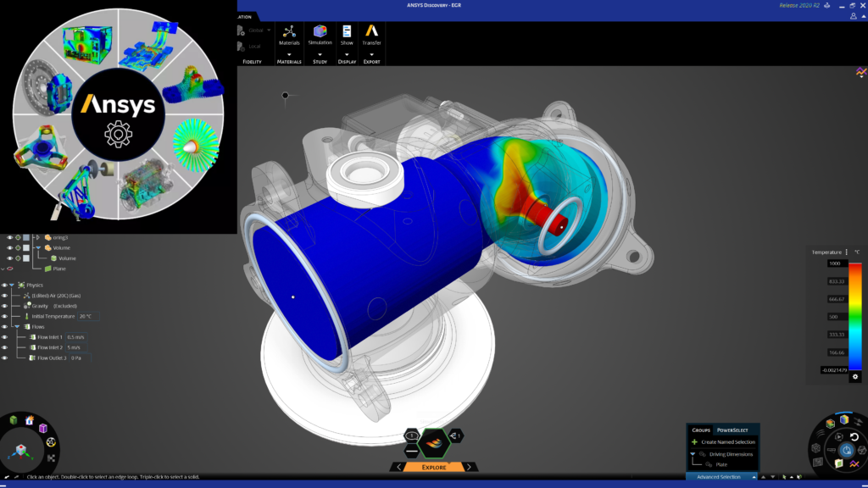Toggle visibility eye for Gravity
The image size is (868, 488).
(5, 305)
